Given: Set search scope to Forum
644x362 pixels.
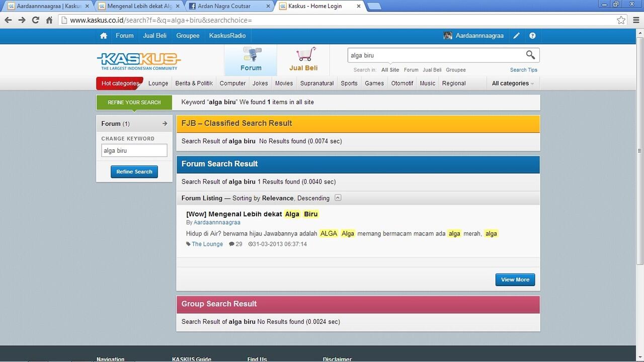Looking at the screenshot, I should 411,70.
